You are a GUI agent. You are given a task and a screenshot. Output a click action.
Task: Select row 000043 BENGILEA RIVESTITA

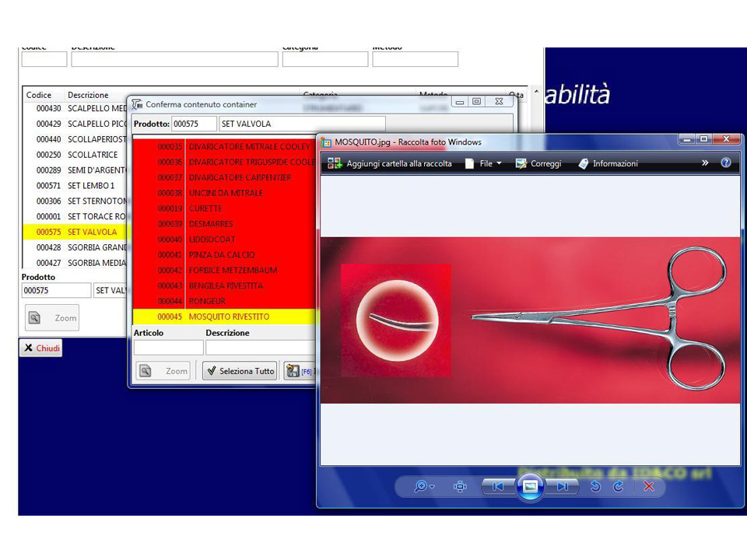click(224, 285)
